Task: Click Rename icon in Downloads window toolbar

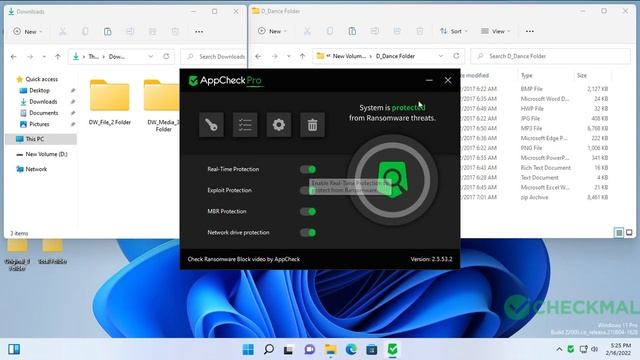Action: 130,31
